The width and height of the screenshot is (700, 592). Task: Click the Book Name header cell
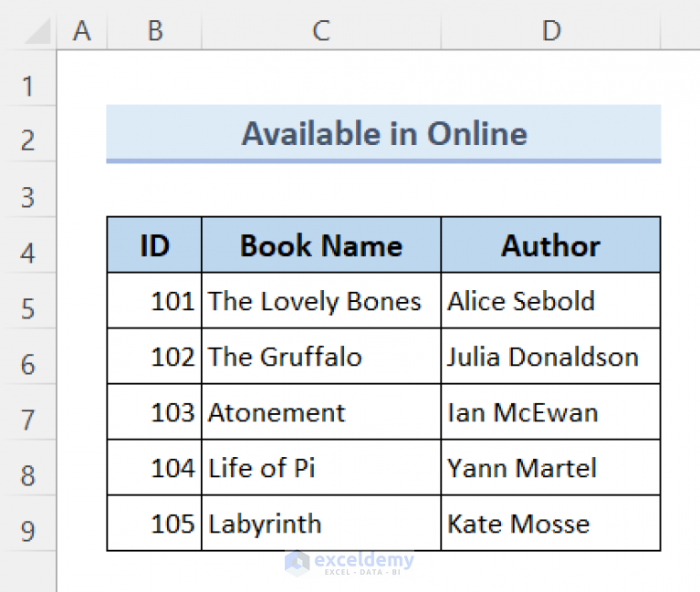click(320, 245)
